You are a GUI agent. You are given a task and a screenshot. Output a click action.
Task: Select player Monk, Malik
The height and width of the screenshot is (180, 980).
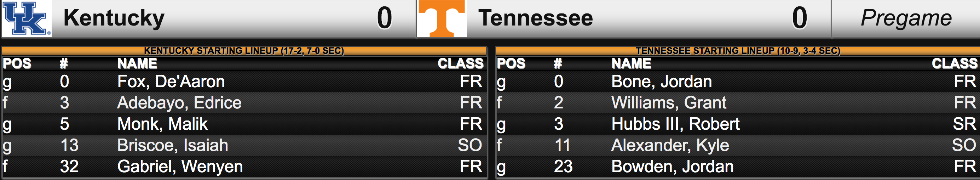click(162, 124)
